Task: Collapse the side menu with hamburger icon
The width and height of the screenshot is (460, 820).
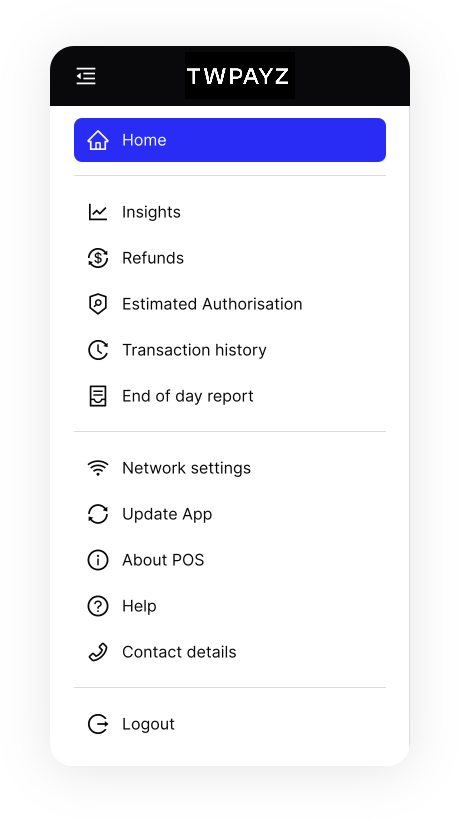Action: coord(86,76)
